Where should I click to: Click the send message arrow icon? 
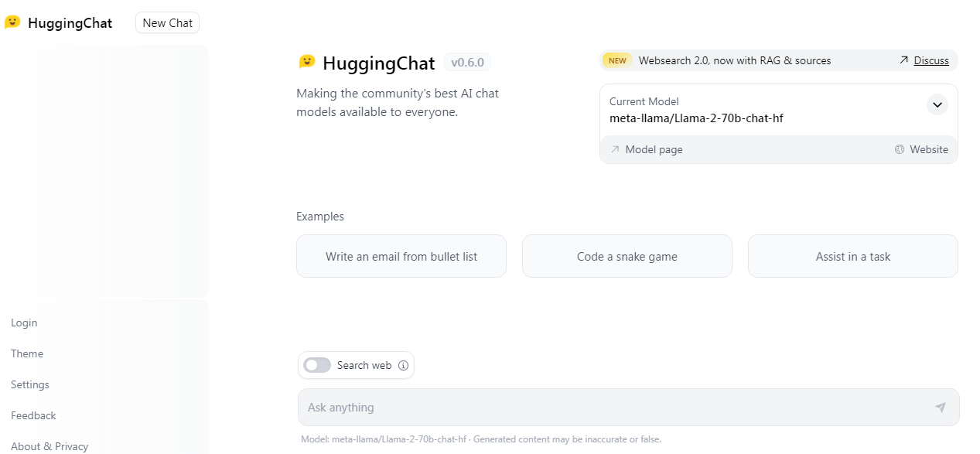tap(940, 408)
